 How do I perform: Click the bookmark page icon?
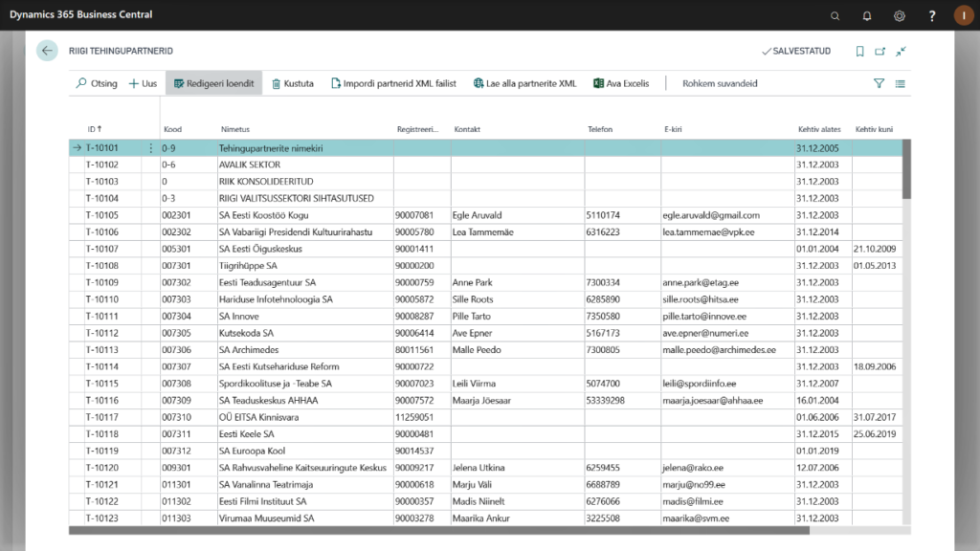859,52
